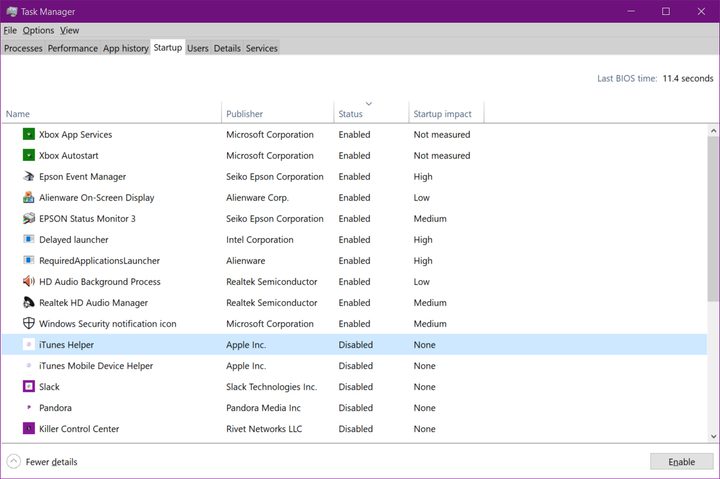The image size is (720, 479).
Task: Collapse view with Fewer details arrow
Action: click(x=14, y=461)
